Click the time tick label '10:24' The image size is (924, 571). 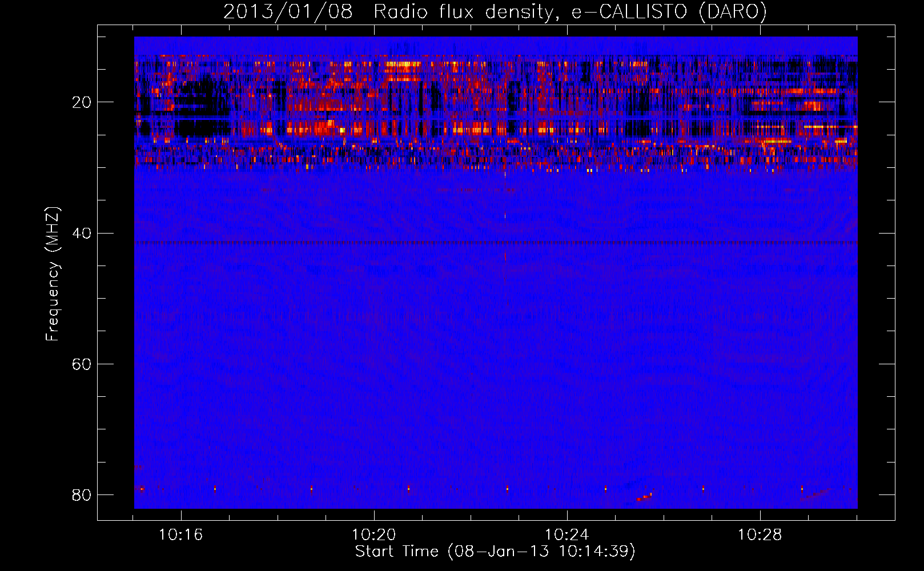click(x=567, y=535)
